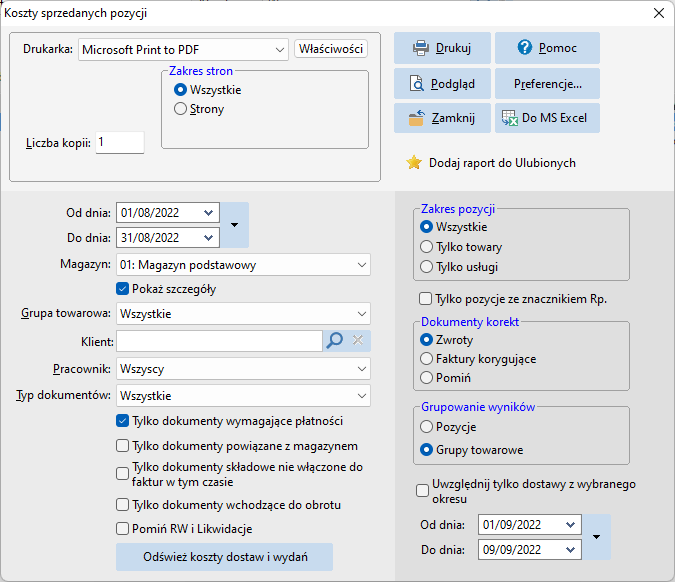The height and width of the screenshot is (582, 675).
Task: Enable Pomiń RW i Likwidacje checkbox
Action: click(x=123, y=529)
